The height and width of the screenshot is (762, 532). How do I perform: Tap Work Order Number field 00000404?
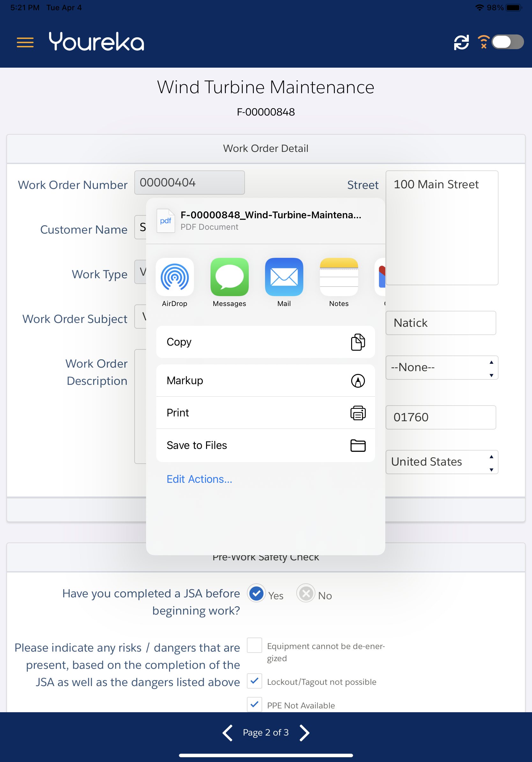tap(189, 183)
